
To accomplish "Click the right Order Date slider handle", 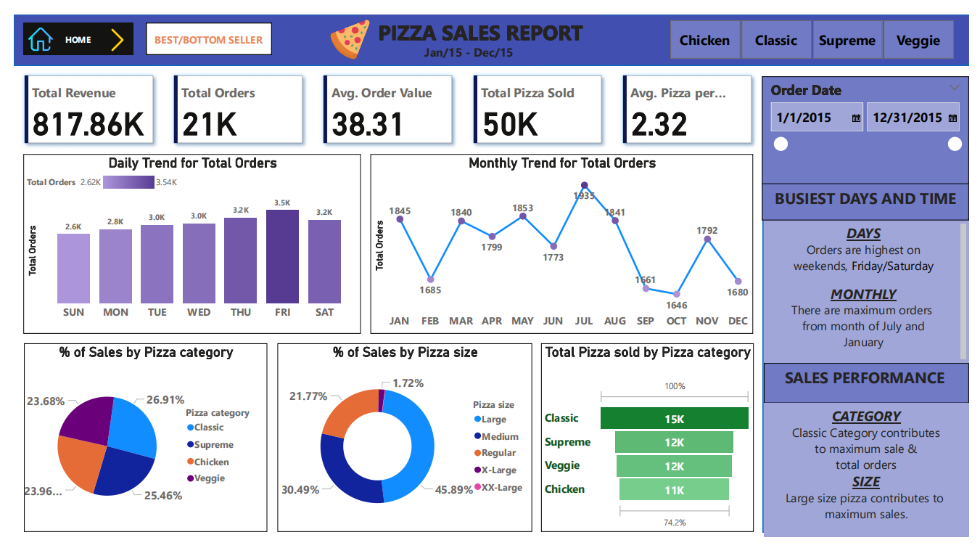I will pyautogui.click(x=955, y=144).
